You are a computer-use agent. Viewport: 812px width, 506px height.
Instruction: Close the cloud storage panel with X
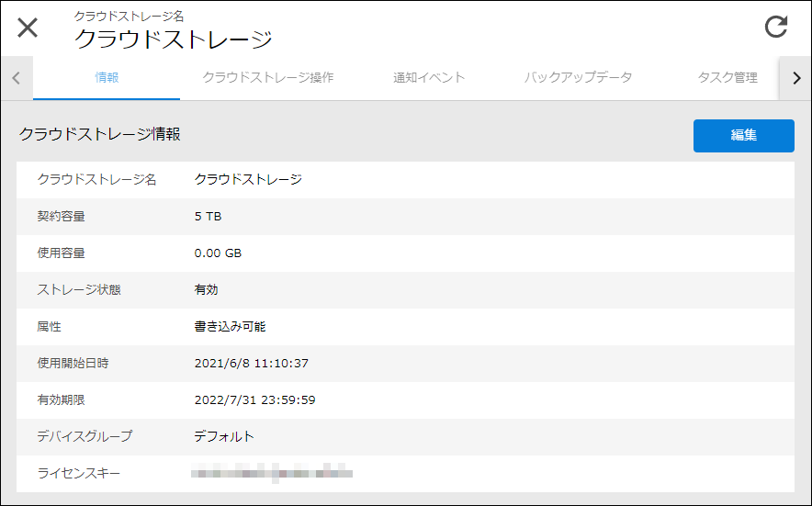click(x=28, y=28)
